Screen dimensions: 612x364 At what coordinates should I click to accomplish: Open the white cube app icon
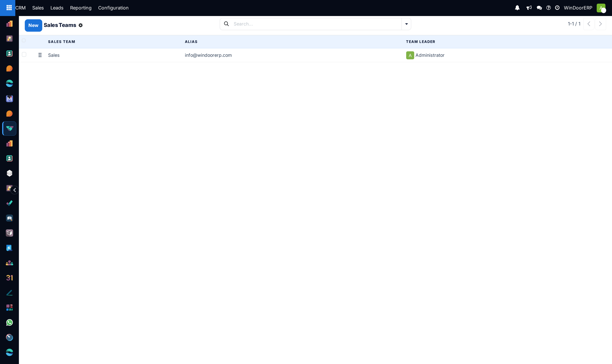[x=9, y=173]
